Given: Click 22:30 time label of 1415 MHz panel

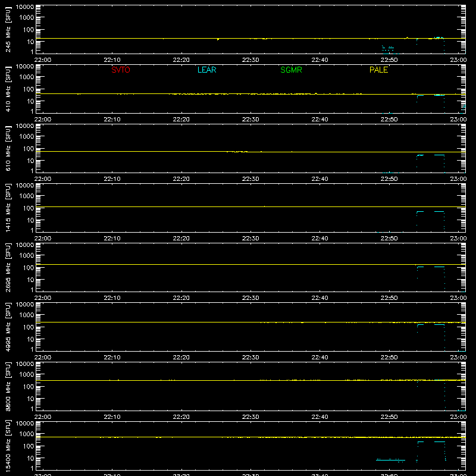Looking at the screenshot, I should pos(250,239).
